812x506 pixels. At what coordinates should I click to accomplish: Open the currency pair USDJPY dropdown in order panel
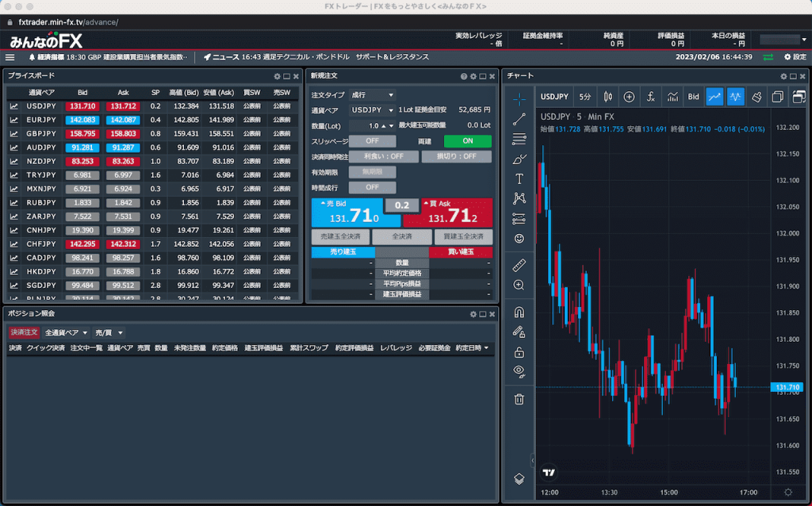(373, 109)
